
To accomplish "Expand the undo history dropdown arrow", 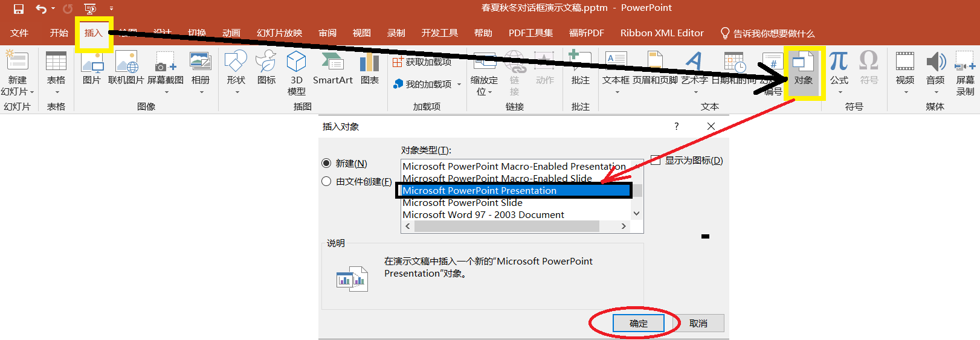I will tap(53, 8).
